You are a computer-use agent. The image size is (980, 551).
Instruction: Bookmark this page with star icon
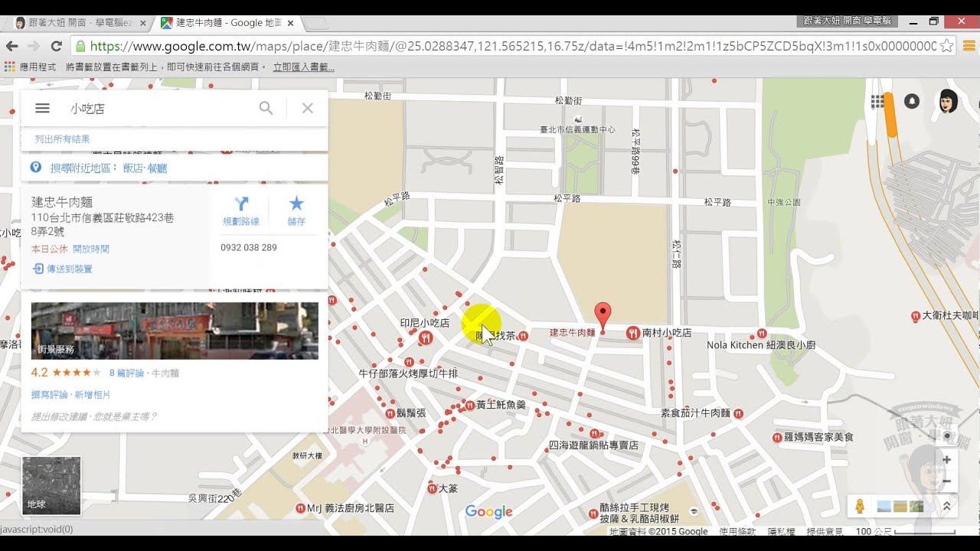tap(947, 46)
